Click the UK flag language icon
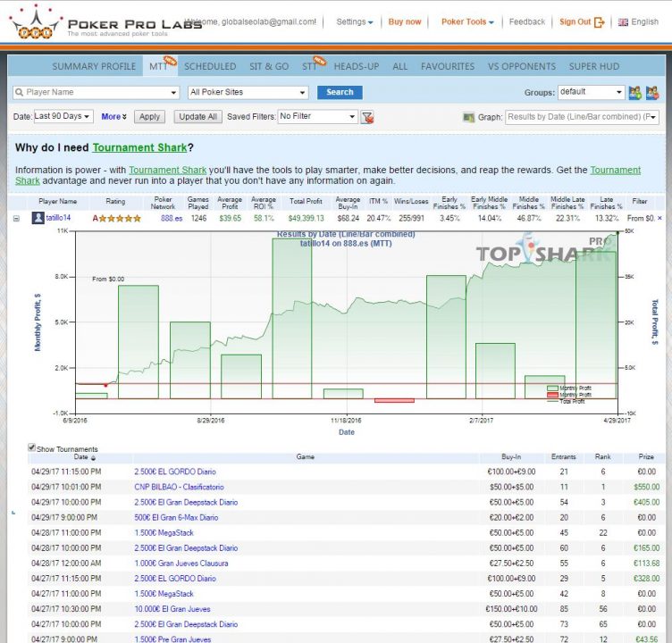Viewport: 672px width, 643px height. click(623, 22)
